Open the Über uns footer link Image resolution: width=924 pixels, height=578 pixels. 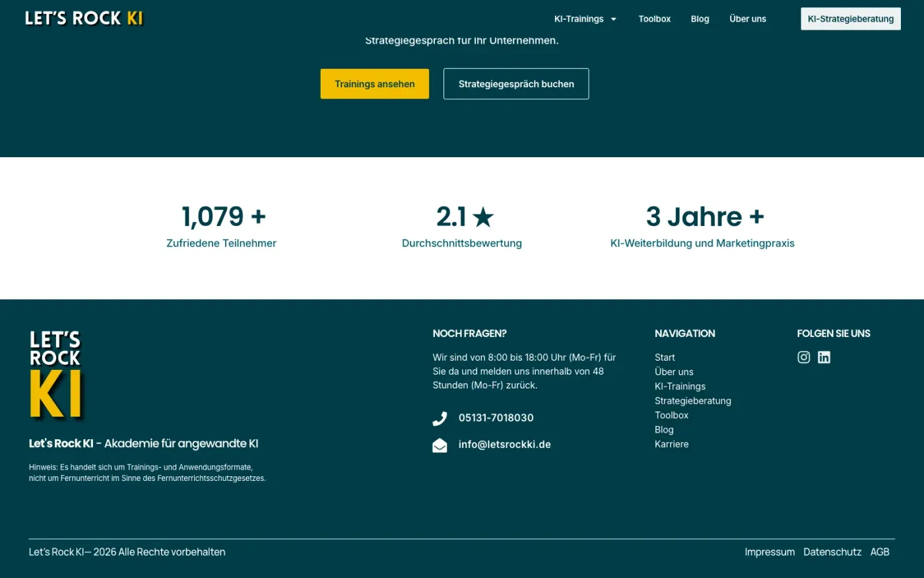tap(674, 372)
